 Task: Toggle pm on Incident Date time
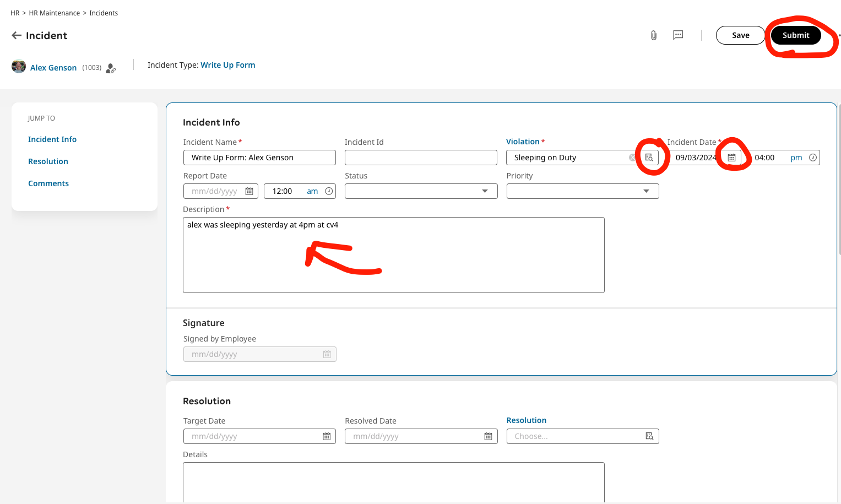click(796, 158)
